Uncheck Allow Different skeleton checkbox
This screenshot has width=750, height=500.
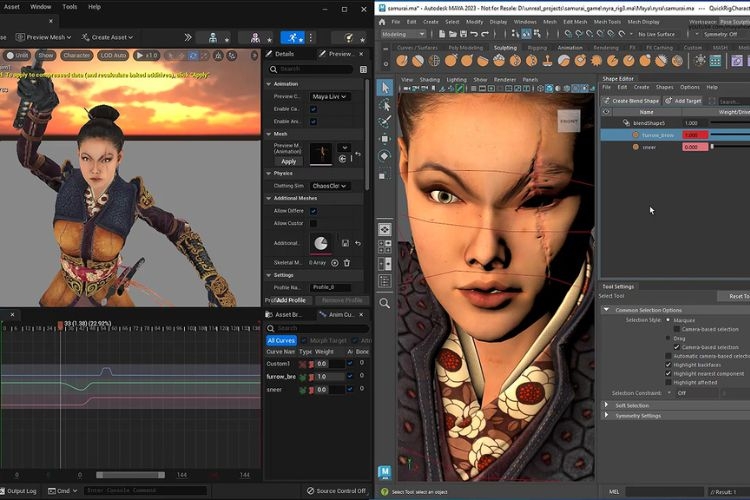coord(313,211)
